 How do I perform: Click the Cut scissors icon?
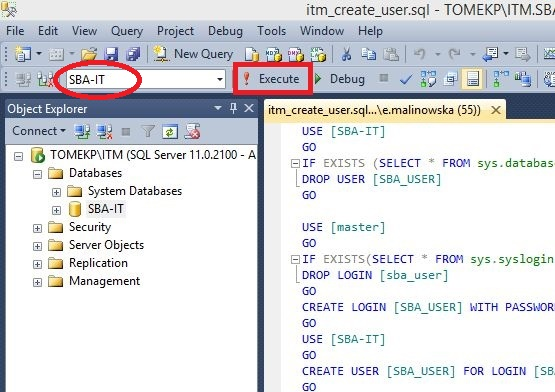click(346, 54)
